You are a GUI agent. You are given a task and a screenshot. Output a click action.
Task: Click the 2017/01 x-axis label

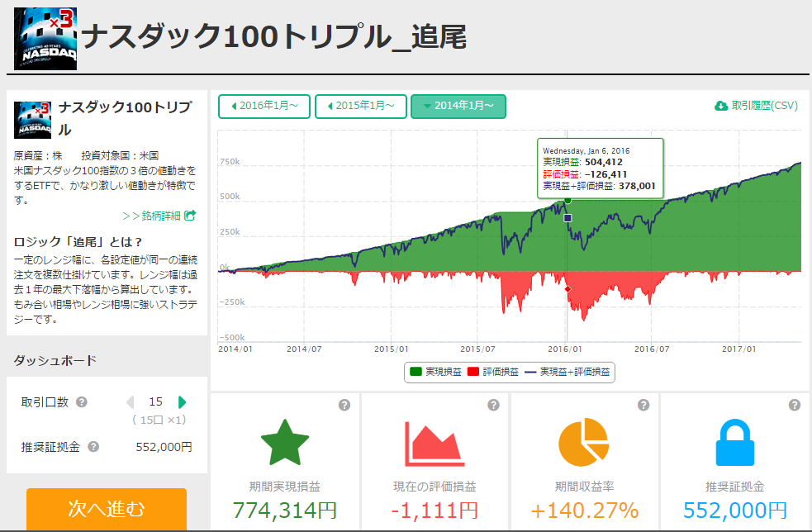coord(739,349)
